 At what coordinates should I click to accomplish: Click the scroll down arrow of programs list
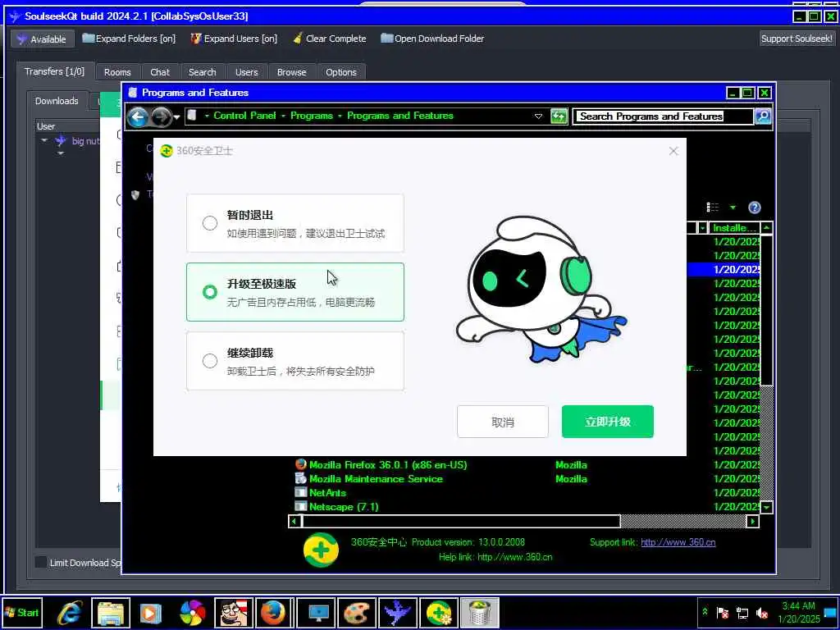pos(767,507)
